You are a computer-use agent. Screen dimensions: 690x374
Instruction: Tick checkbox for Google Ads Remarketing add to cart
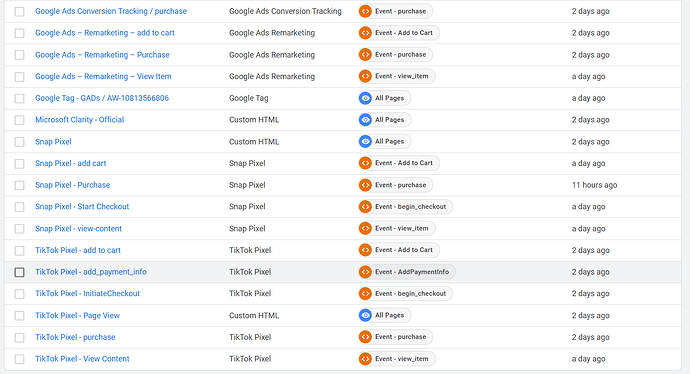click(x=19, y=33)
